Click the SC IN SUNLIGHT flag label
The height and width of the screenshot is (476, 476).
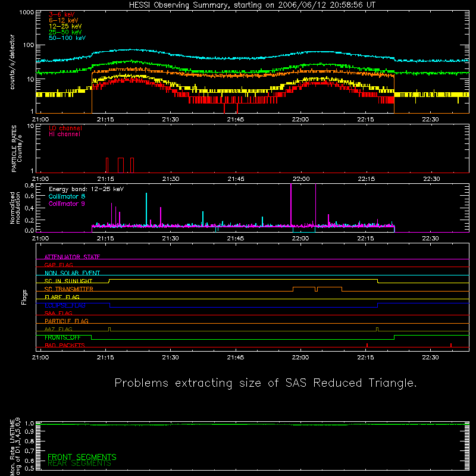tap(68, 281)
